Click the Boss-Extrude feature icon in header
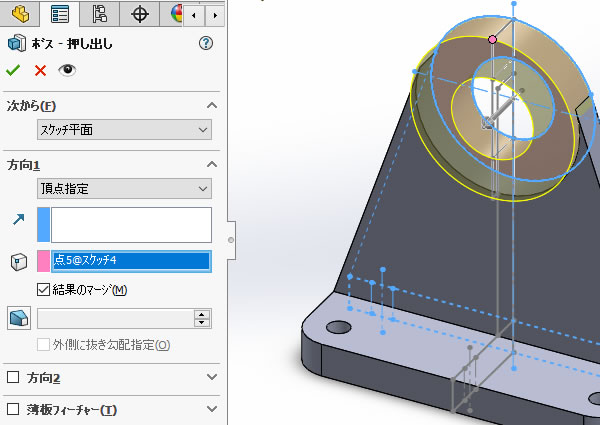The height and width of the screenshot is (425, 600). pyautogui.click(x=17, y=43)
